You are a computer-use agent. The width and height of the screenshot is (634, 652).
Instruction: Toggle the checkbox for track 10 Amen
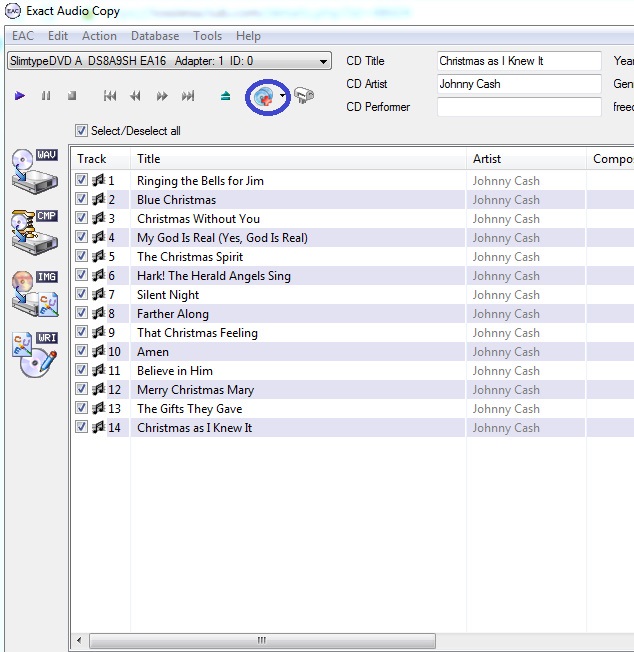(81, 351)
